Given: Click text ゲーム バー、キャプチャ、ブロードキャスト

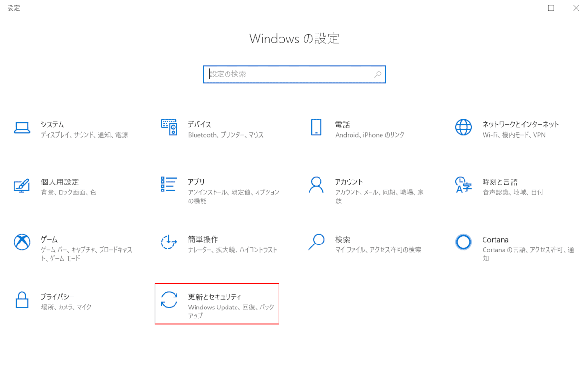Looking at the screenshot, I should click(x=86, y=254).
